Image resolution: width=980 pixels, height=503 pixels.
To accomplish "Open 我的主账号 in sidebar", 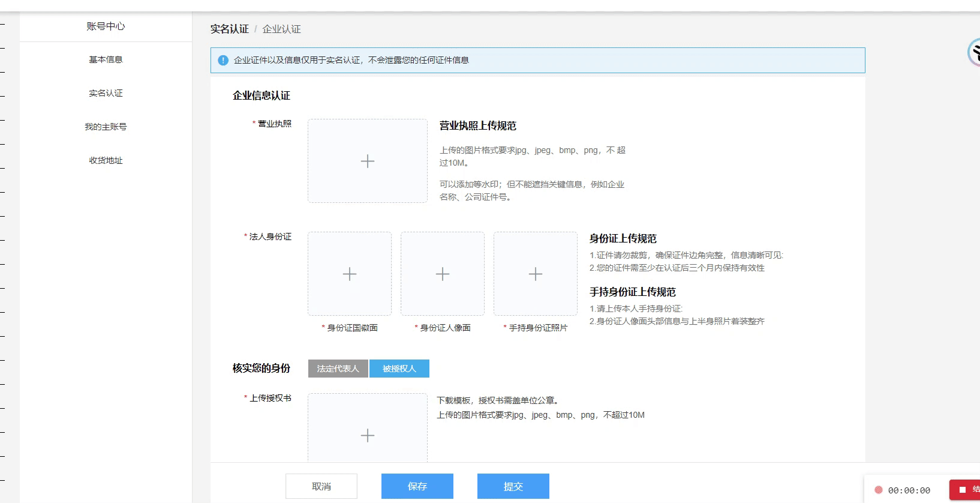I will [x=106, y=127].
